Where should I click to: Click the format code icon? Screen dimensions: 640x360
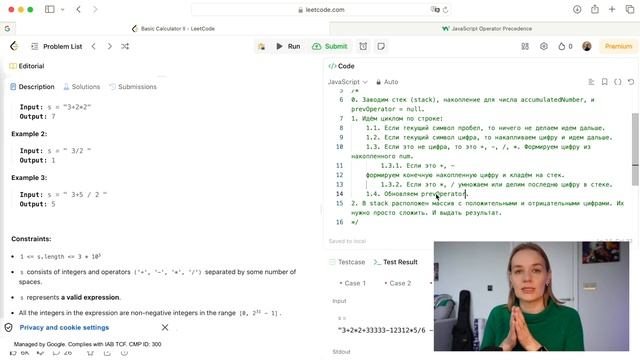pyautogui.click(x=591, y=82)
